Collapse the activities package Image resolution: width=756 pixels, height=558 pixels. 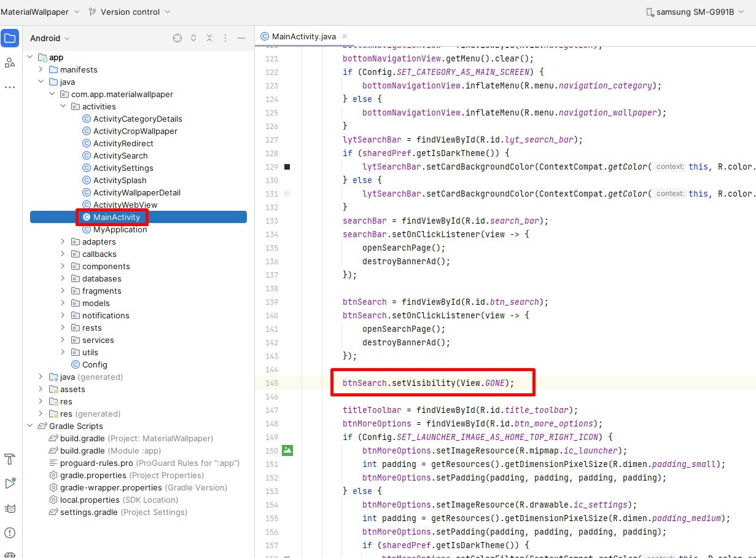pos(63,106)
